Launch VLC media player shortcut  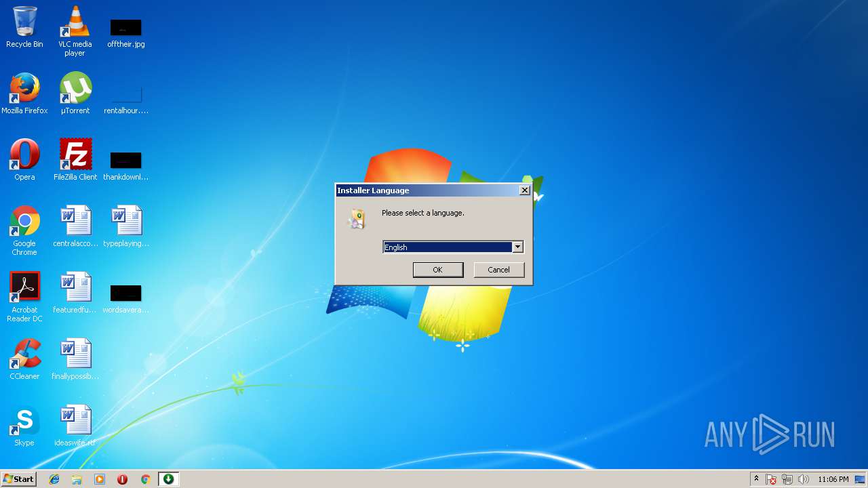click(75, 30)
